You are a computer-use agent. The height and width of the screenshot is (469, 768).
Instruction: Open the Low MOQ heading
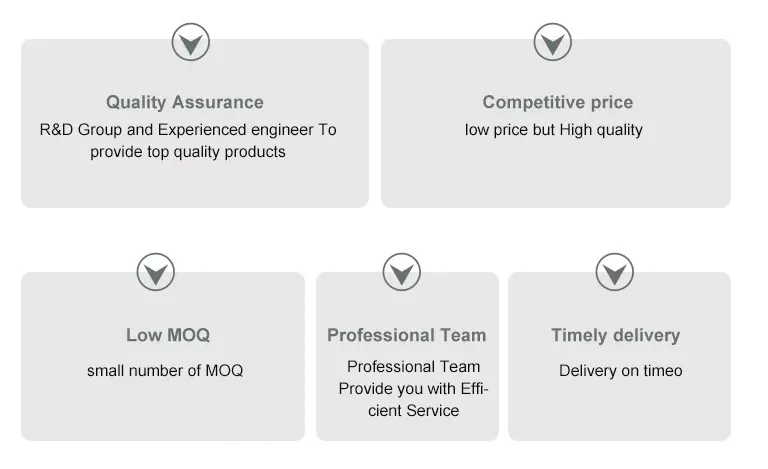(x=168, y=335)
